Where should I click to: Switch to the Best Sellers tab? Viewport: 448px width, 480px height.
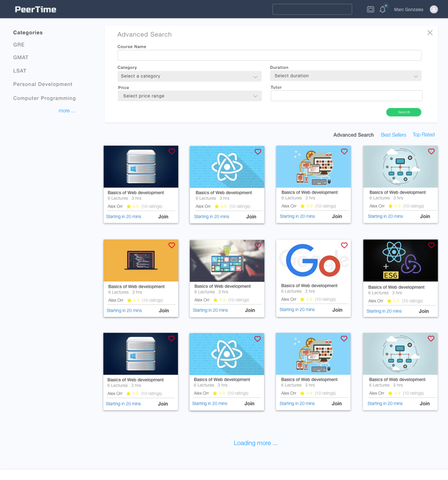point(393,135)
